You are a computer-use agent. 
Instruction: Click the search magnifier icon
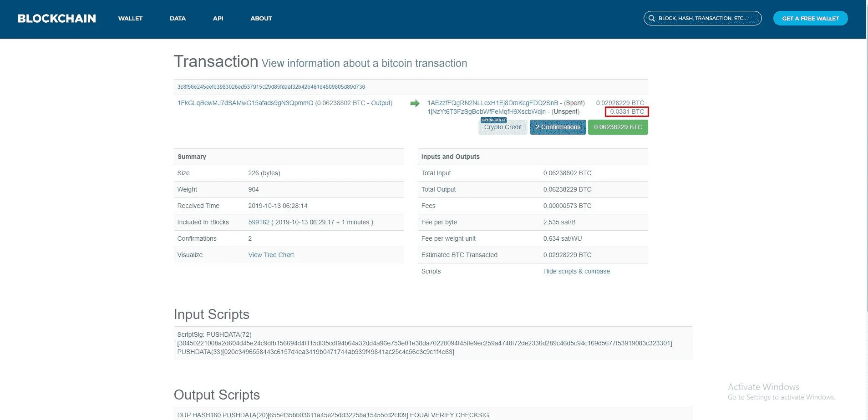pyautogui.click(x=652, y=18)
